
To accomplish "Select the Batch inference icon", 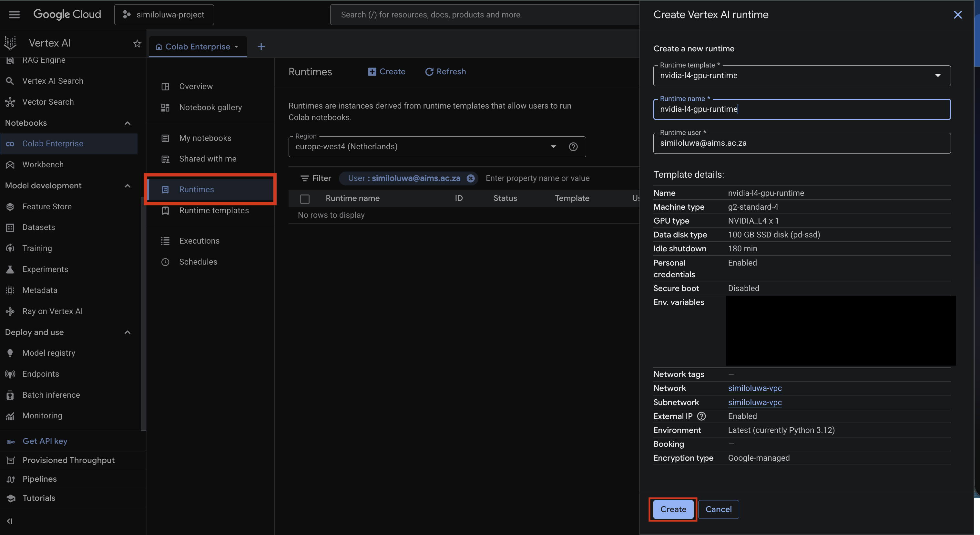I will tap(10, 395).
